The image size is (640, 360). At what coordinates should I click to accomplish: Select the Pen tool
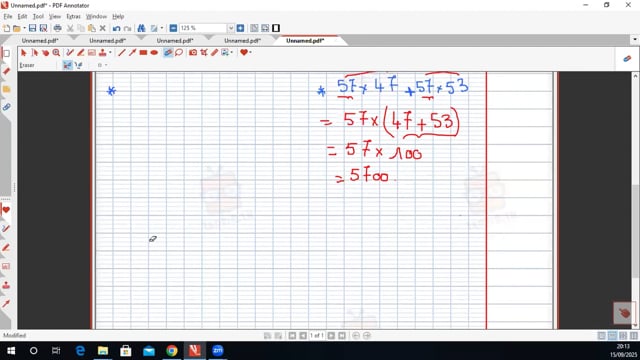(70, 53)
